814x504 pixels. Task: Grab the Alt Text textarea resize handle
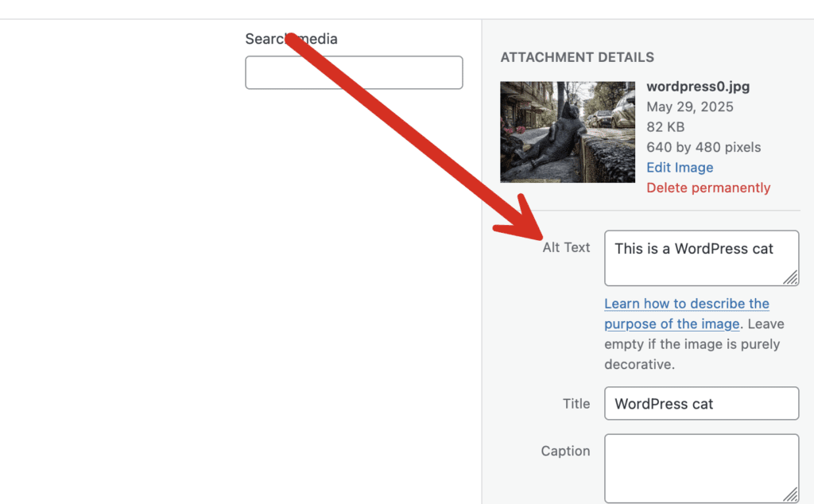pyautogui.click(x=791, y=277)
